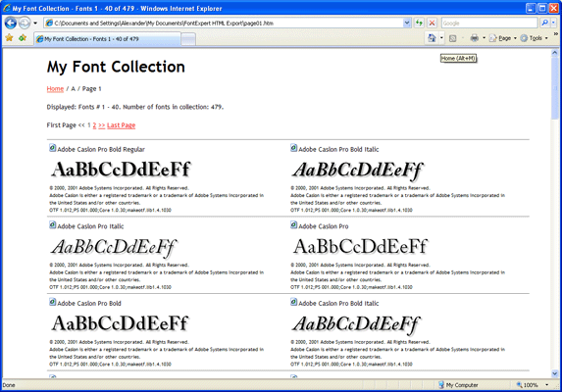Jump to the Last Page link
The image size is (562, 392).
click(x=122, y=125)
